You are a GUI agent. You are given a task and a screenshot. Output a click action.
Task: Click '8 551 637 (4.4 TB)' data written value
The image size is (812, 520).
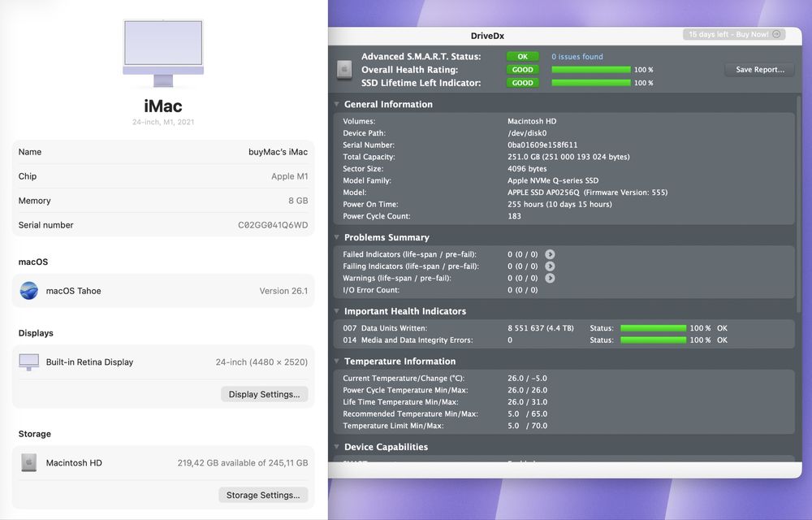click(x=541, y=328)
